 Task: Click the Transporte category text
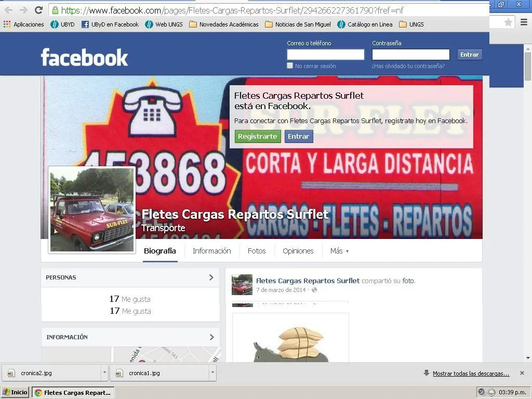point(163,228)
